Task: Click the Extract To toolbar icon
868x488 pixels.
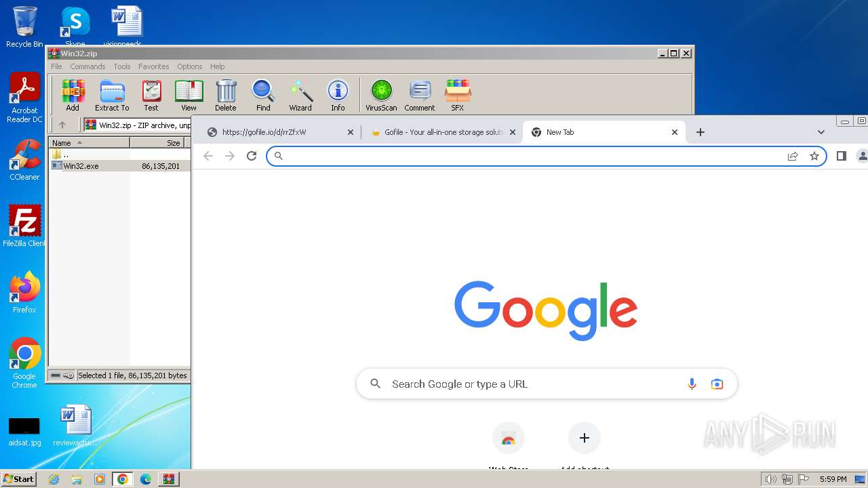Action: [112, 95]
